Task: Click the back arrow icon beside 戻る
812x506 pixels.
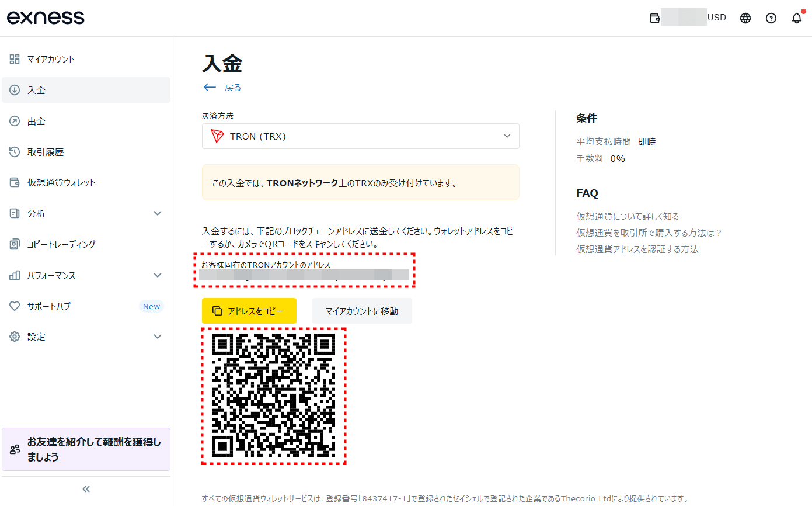Action: point(210,87)
